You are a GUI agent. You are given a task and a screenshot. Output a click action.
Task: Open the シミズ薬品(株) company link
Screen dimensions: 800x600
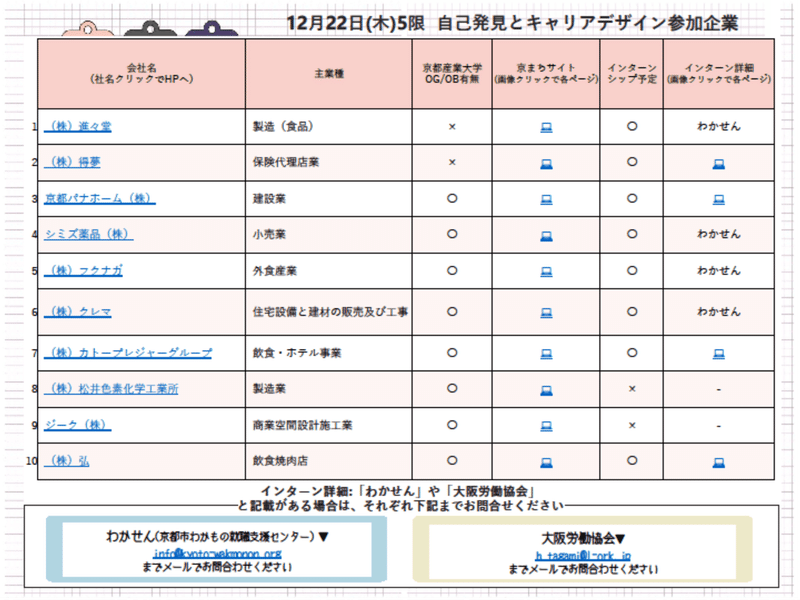(88, 234)
